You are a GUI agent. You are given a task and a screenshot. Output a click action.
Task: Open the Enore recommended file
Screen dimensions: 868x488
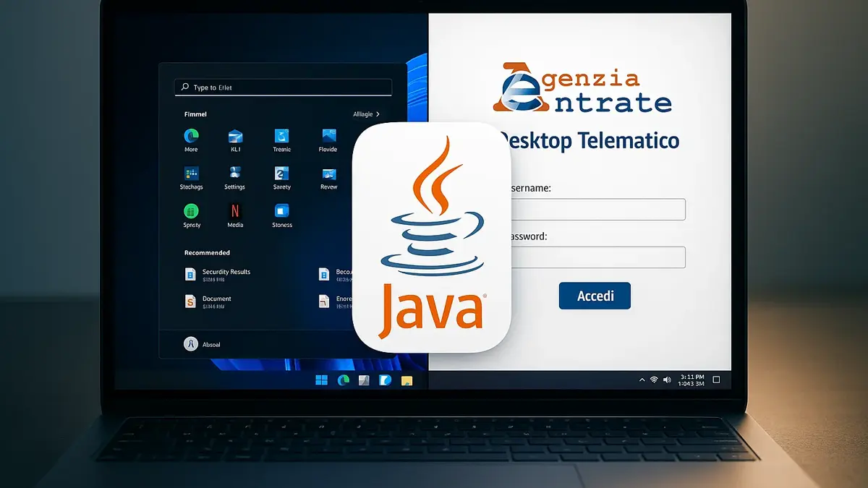pyautogui.click(x=336, y=301)
